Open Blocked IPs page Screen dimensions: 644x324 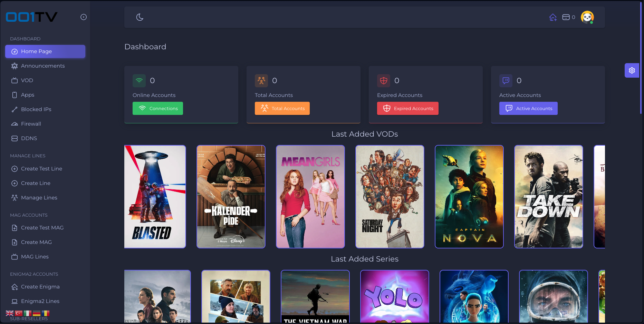point(45,109)
